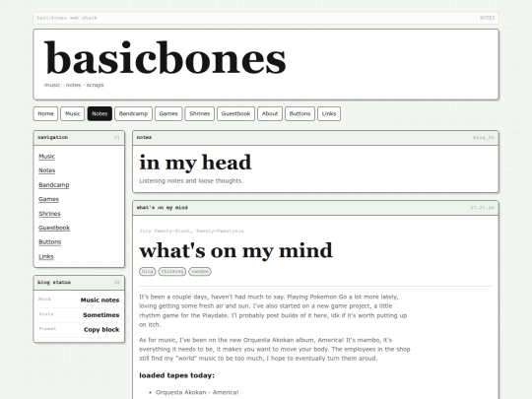532x399 pixels.
Task: Open Bandcamp link in navigation sidebar
Action: tap(53, 185)
